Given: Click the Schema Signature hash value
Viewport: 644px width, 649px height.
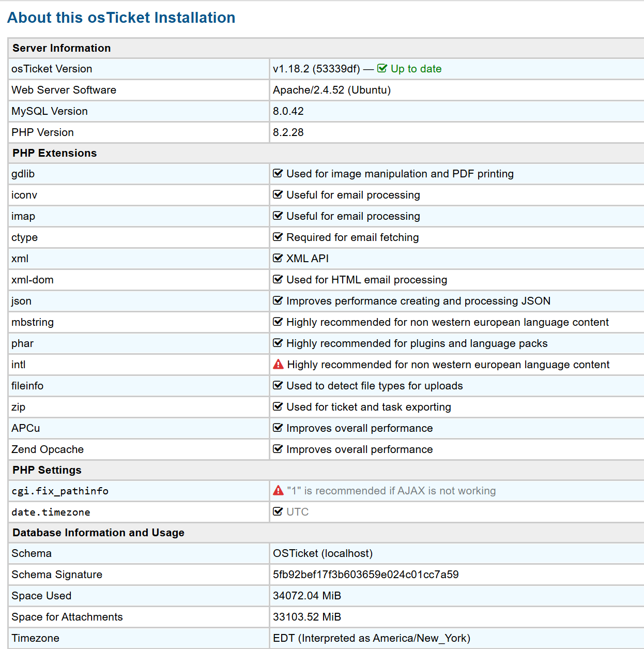Looking at the screenshot, I should (365, 575).
